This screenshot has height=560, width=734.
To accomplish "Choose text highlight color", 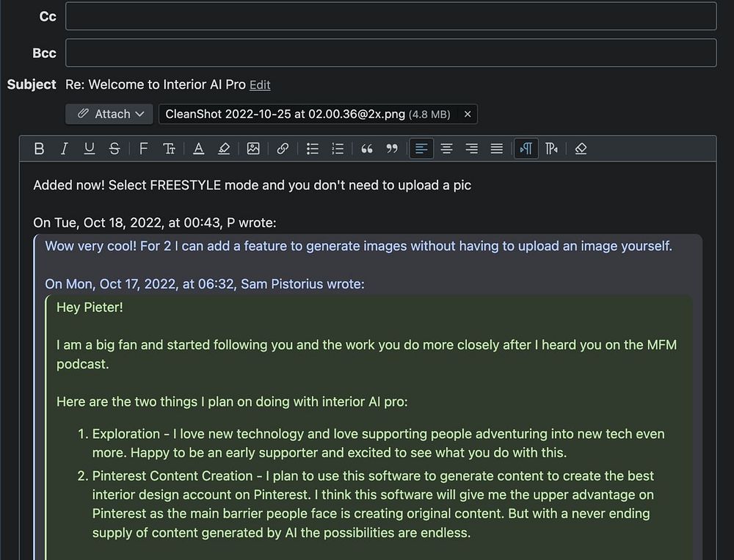I will pos(224,149).
